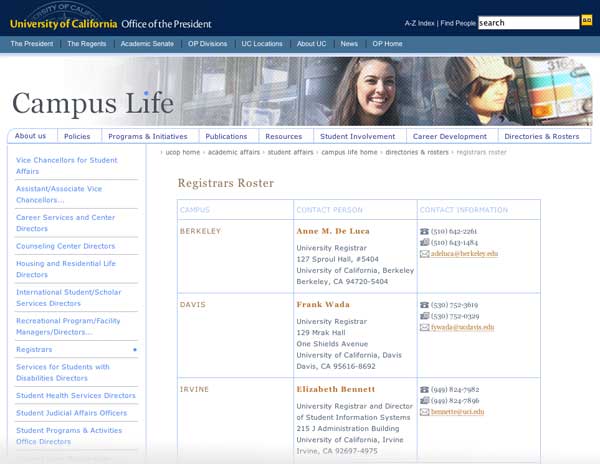
Task: Click the phone icon in Irvine row
Action: point(424,389)
